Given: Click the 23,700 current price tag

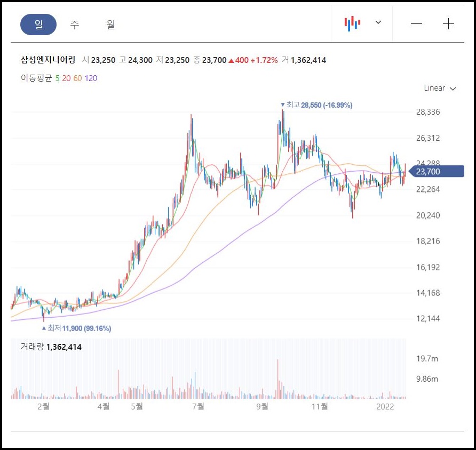Looking at the screenshot, I should (x=437, y=172).
